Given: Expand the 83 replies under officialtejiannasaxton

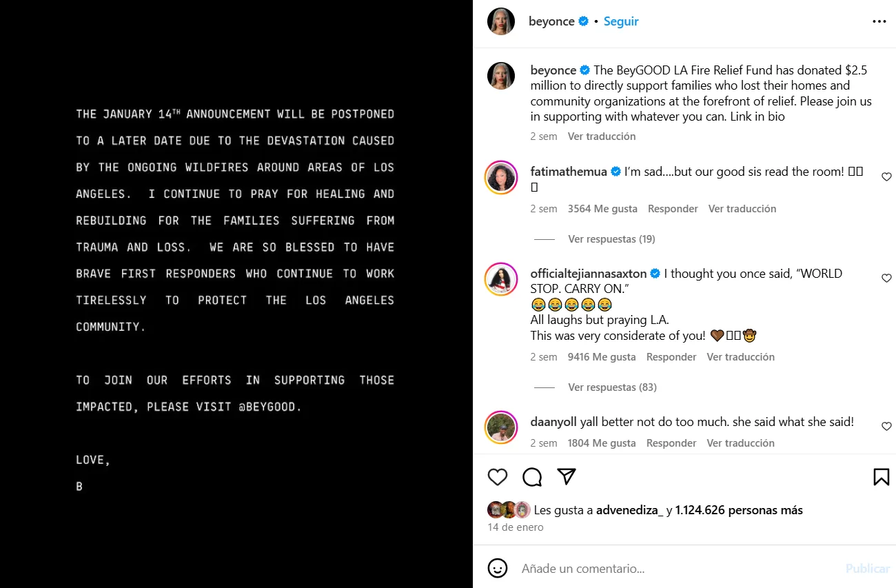Looking at the screenshot, I should [x=612, y=387].
